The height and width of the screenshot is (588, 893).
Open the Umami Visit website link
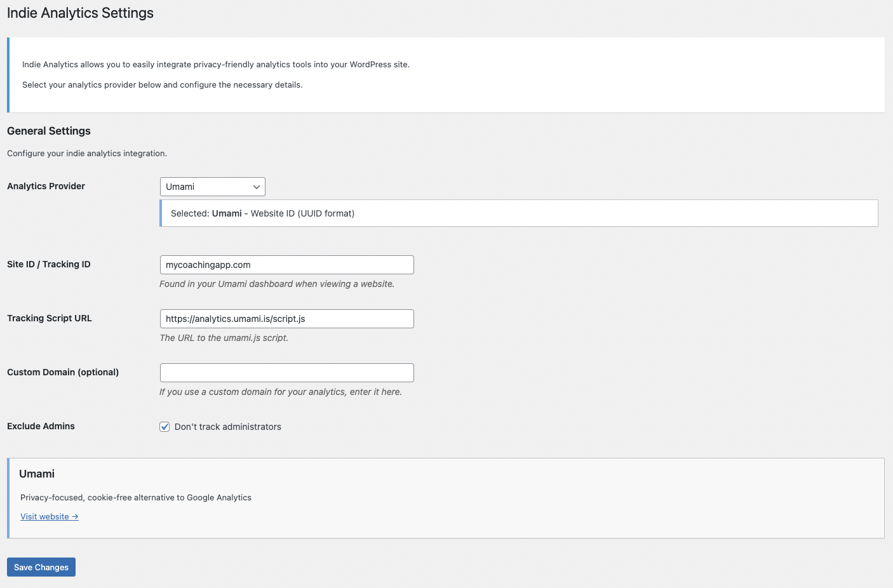(50, 516)
